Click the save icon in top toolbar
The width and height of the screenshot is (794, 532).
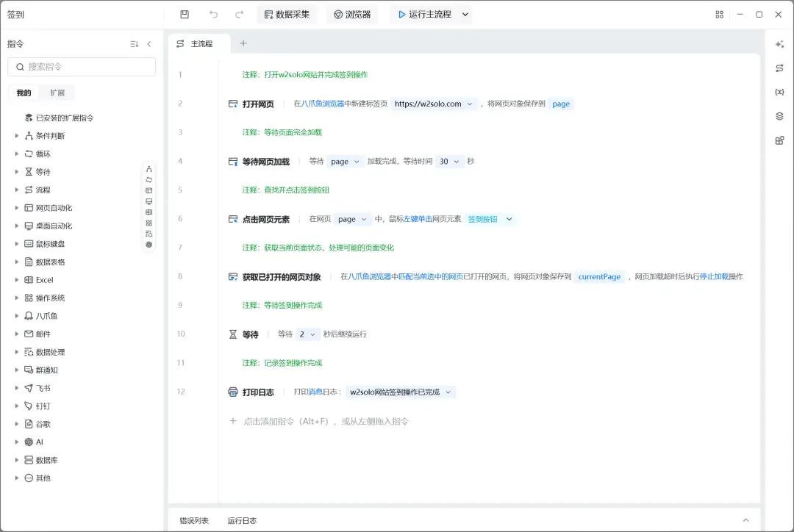pyautogui.click(x=185, y=14)
